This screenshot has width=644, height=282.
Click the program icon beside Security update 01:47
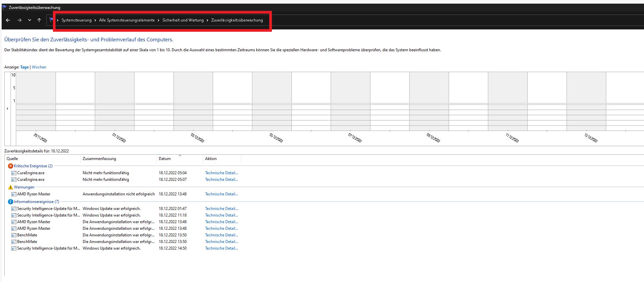click(14, 209)
